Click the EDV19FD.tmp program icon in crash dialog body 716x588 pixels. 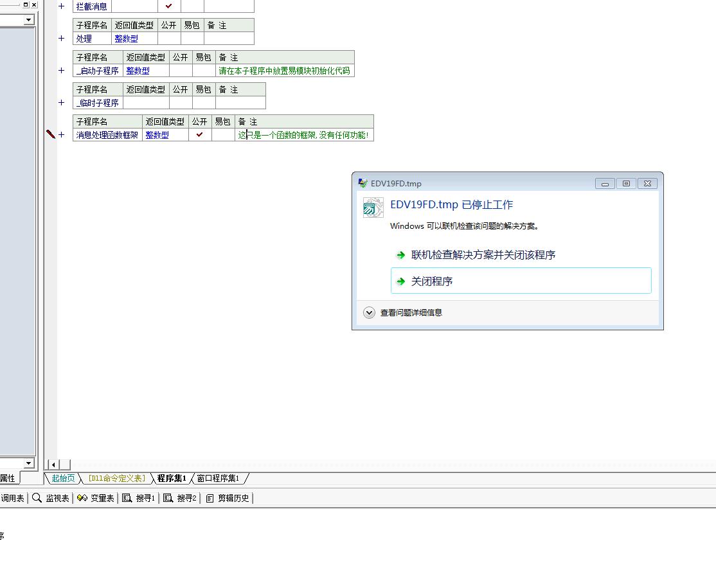coord(373,208)
